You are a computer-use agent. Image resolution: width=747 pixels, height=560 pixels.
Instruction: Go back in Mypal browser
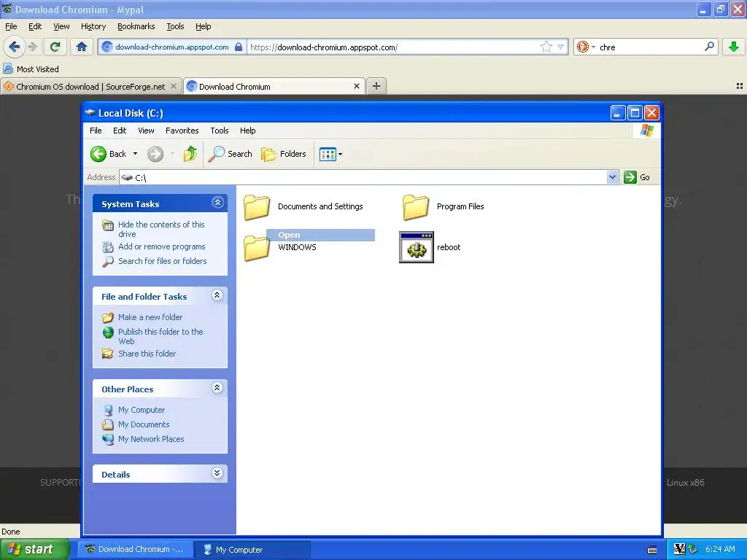[14, 47]
